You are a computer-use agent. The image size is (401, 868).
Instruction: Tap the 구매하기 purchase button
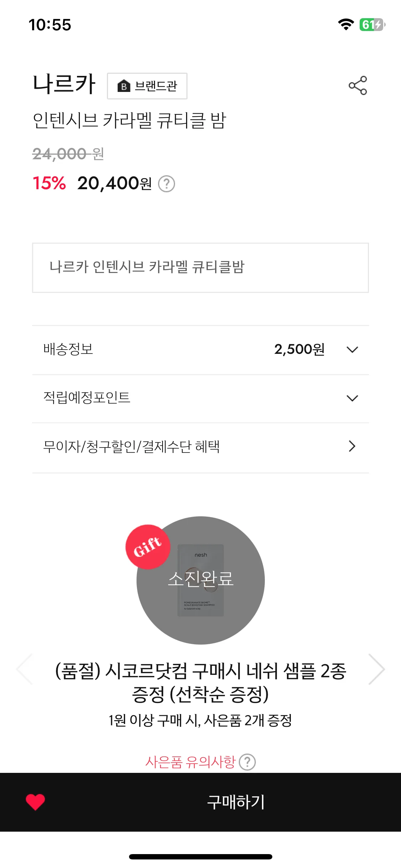(x=236, y=802)
